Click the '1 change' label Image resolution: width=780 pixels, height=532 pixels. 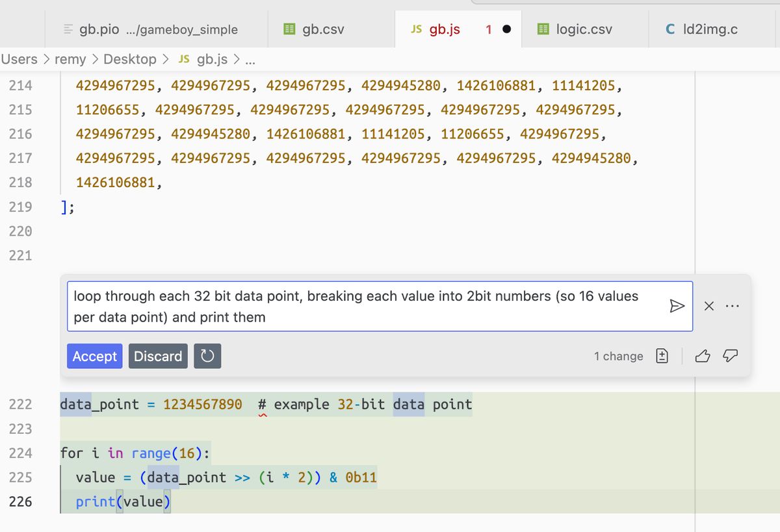618,356
